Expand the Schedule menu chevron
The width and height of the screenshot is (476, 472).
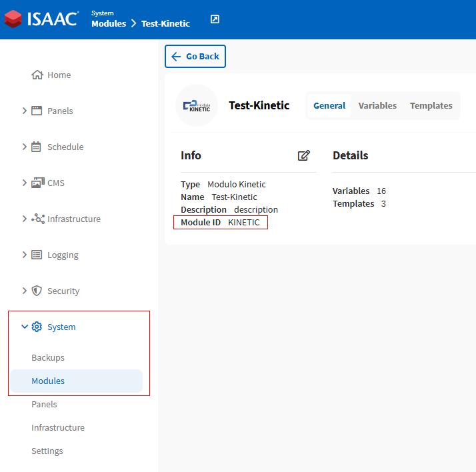(25, 147)
